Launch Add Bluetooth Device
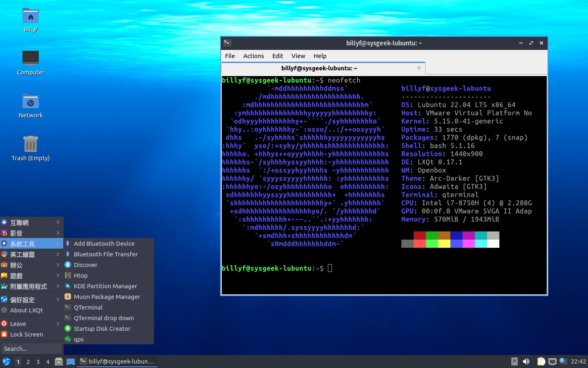The image size is (588, 368). point(109,243)
